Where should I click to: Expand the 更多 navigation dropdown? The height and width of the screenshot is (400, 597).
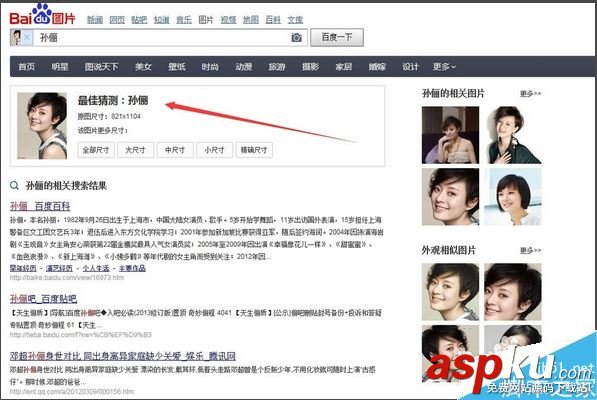click(x=444, y=67)
